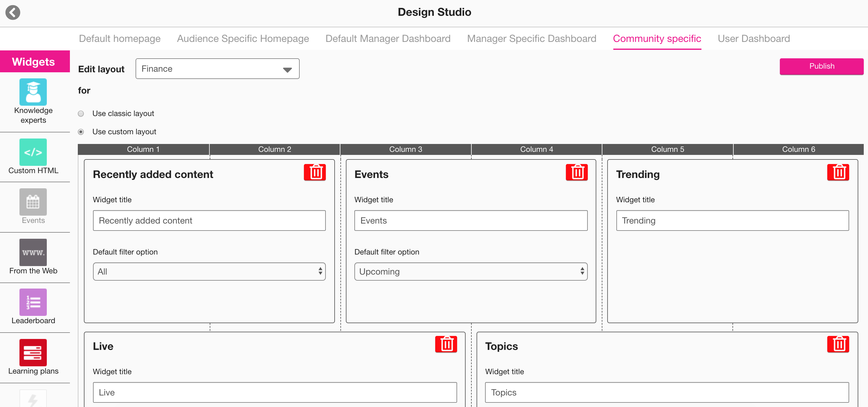Screen dimensions: 868x407
Task: Click the back arrow icon
Action: pos(13,12)
